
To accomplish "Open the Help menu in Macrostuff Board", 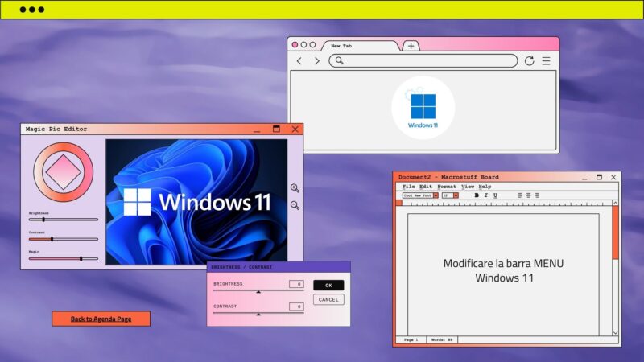I will [x=485, y=187].
